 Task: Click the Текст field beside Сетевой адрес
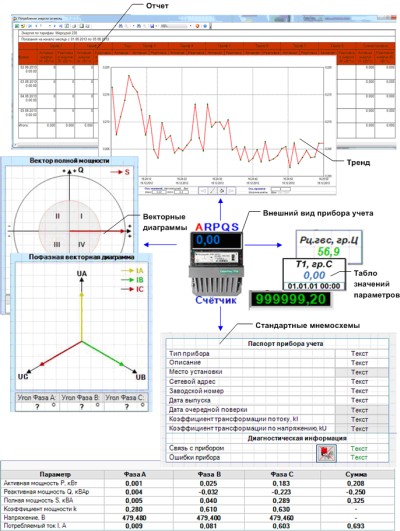[x=359, y=381]
